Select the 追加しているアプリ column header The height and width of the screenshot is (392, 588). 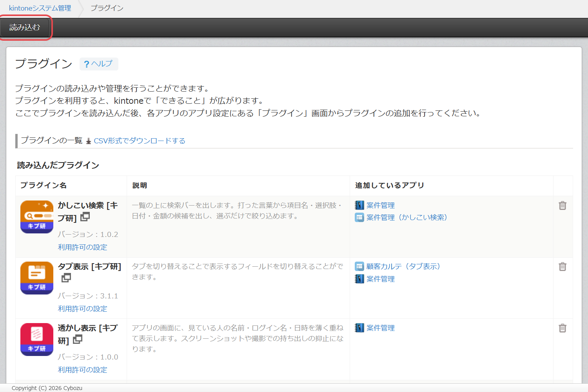click(390, 185)
